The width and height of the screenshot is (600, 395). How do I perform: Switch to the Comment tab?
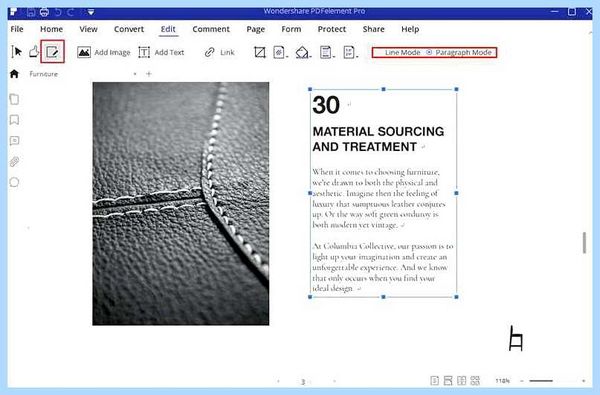tap(211, 29)
